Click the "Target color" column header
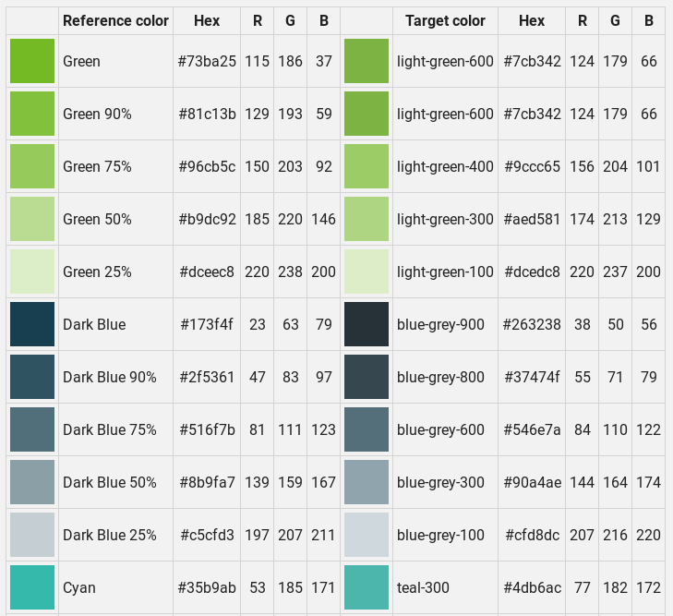 click(x=445, y=20)
